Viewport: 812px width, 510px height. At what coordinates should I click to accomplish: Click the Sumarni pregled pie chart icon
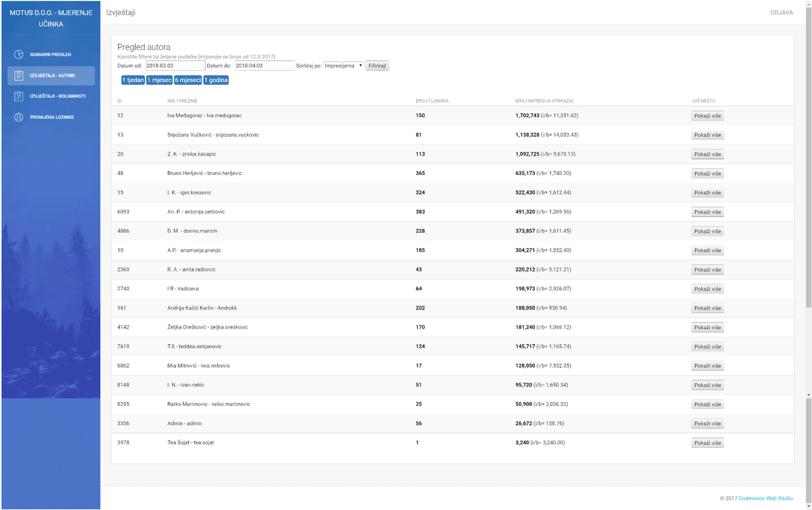19,55
